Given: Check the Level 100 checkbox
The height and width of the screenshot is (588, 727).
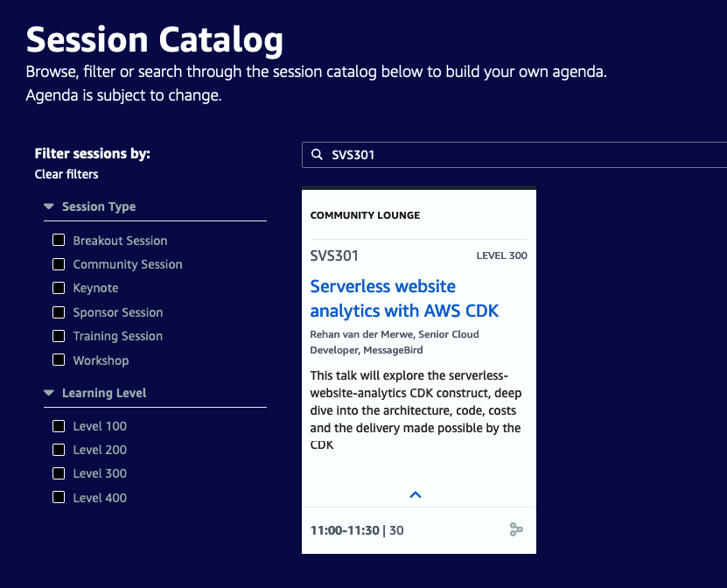Looking at the screenshot, I should (59, 426).
